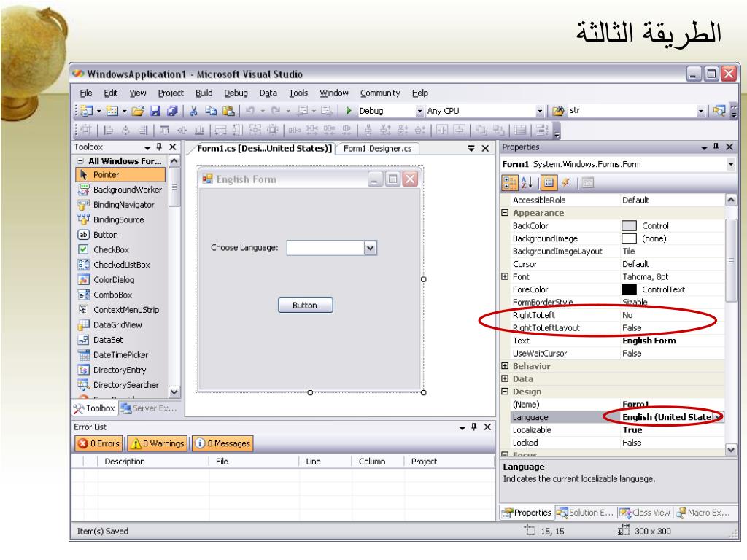Click the Paste clipboard icon
This screenshot has width=747, height=560.
point(228,111)
